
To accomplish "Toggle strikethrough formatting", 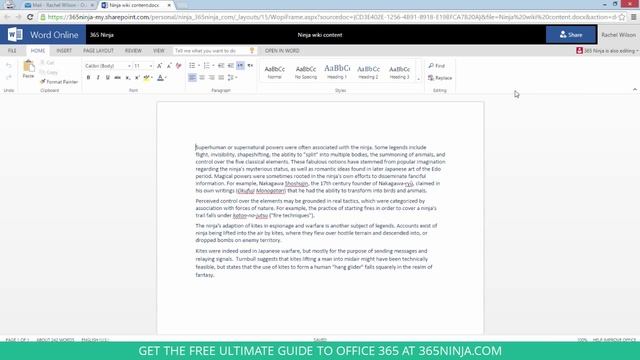I will point(118,78).
